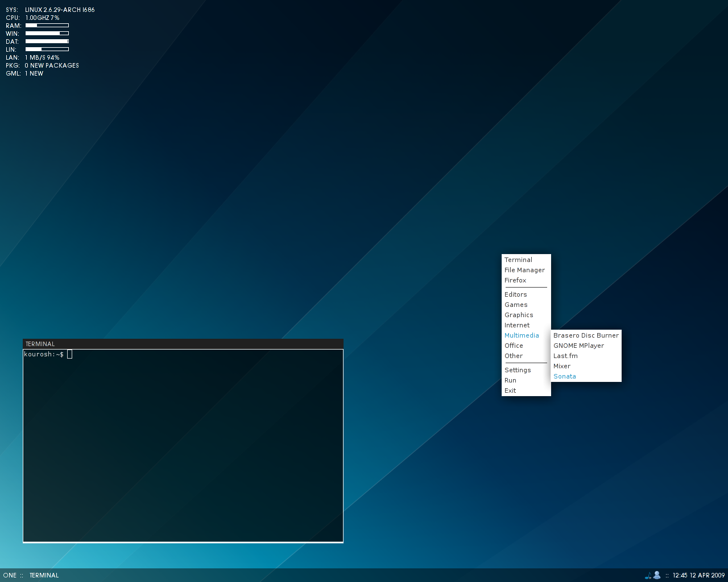Expand the Graphics submenu

(x=526, y=315)
